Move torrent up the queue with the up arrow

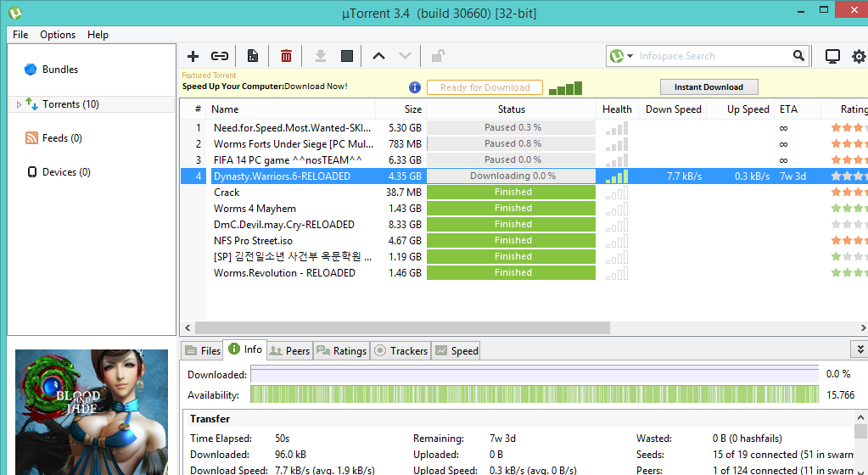tap(378, 56)
